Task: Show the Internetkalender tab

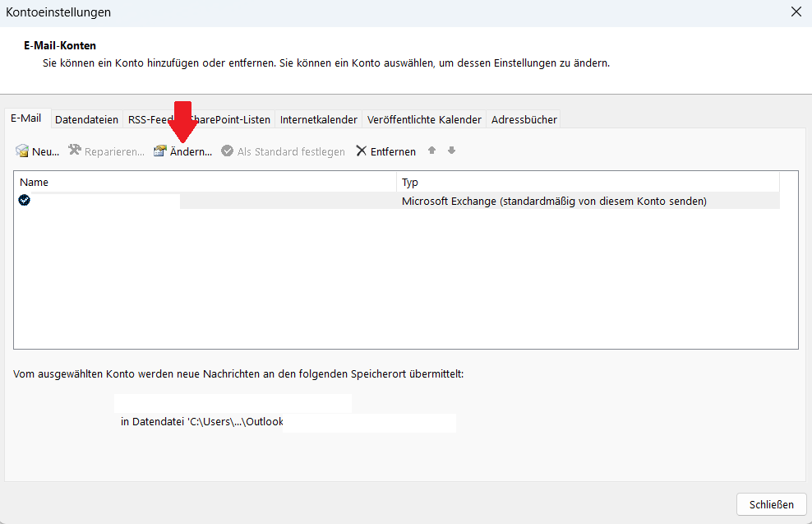Action: pyautogui.click(x=318, y=119)
